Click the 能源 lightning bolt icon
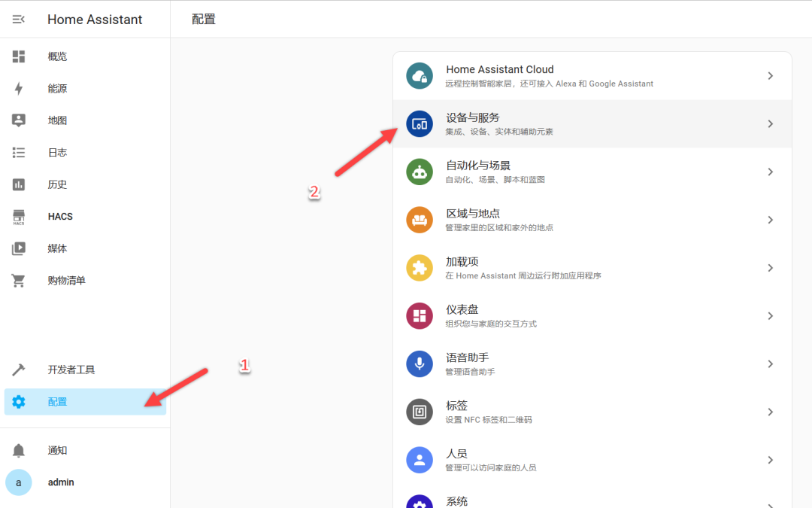The height and width of the screenshot is (508, 812). pyautogui.click(x=18, y=88)
